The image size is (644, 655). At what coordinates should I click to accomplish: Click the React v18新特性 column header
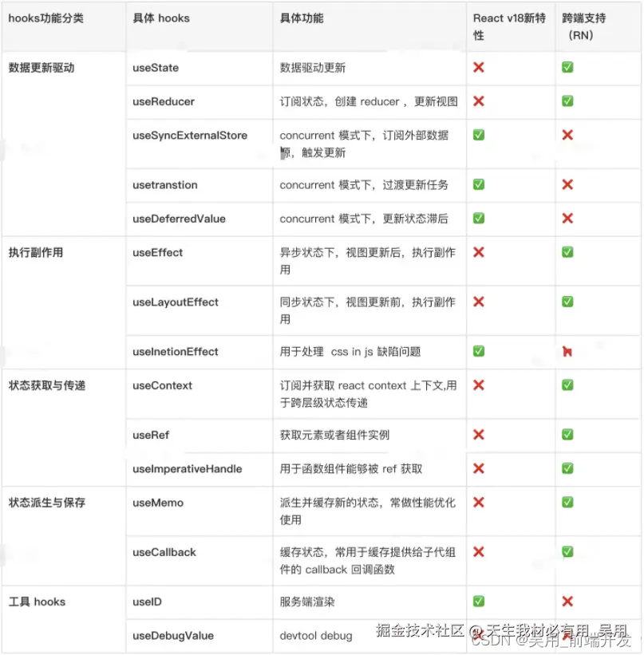tap(508, 26)
